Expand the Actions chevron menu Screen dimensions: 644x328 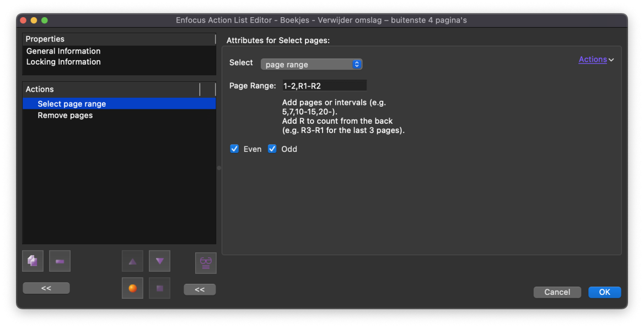(596, 60)
